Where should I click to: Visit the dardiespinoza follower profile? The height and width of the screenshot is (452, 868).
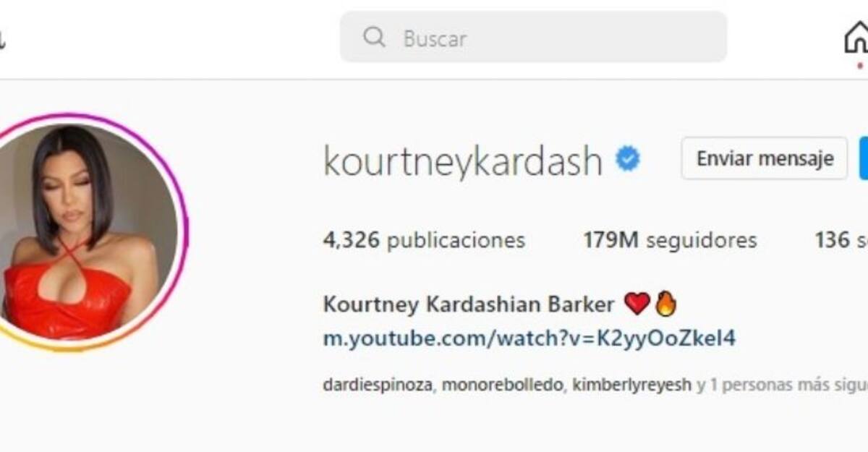pos(378,385)
